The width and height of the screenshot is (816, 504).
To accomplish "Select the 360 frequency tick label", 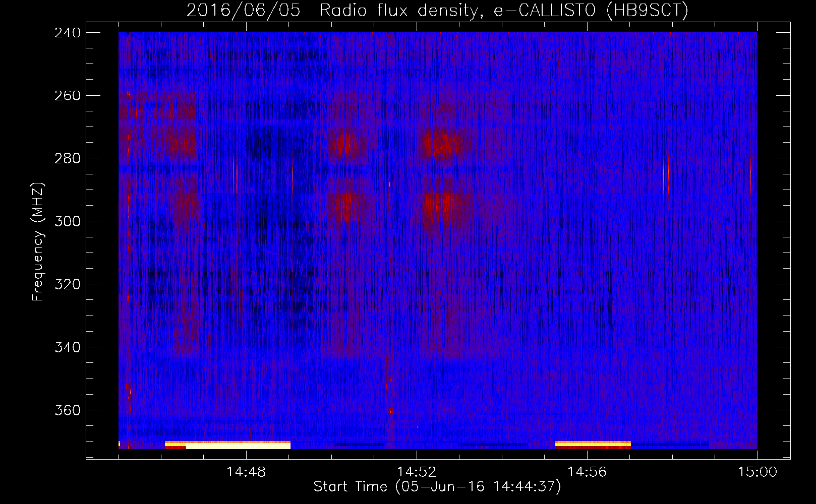I will pos(68,411).
